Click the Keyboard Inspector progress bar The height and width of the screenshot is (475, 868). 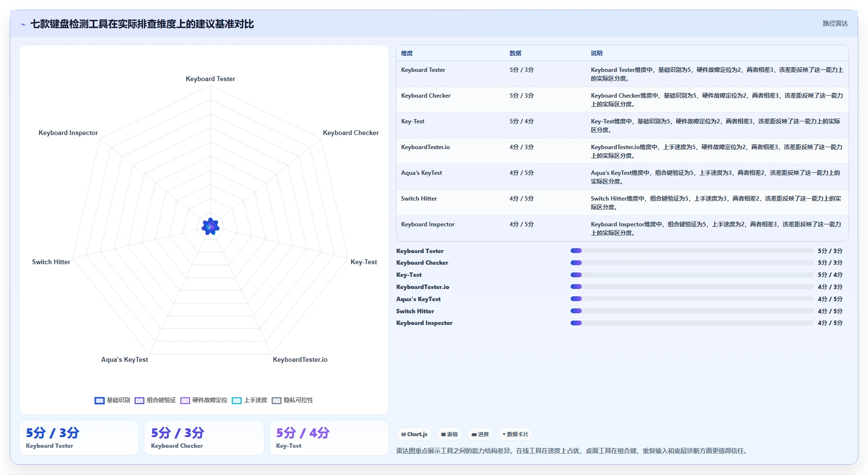click(692, 323)
